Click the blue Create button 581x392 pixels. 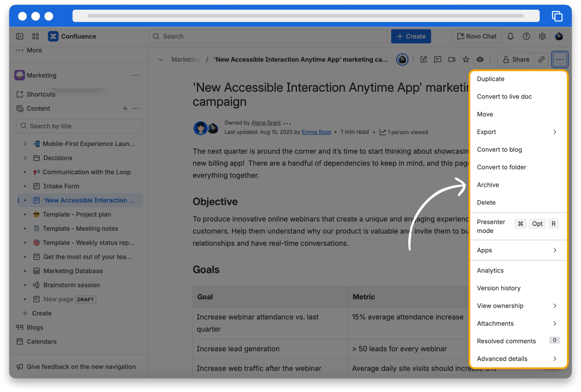coord(411,36)
